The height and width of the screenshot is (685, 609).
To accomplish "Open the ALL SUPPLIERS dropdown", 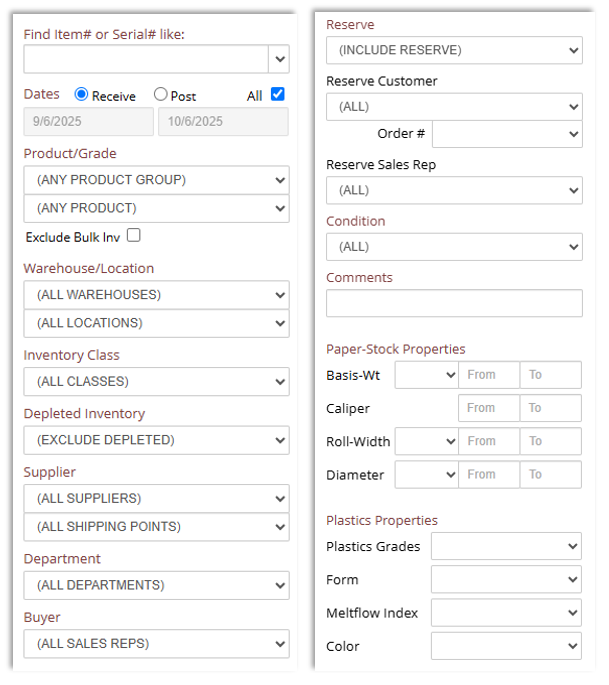I will coord(156,498).
